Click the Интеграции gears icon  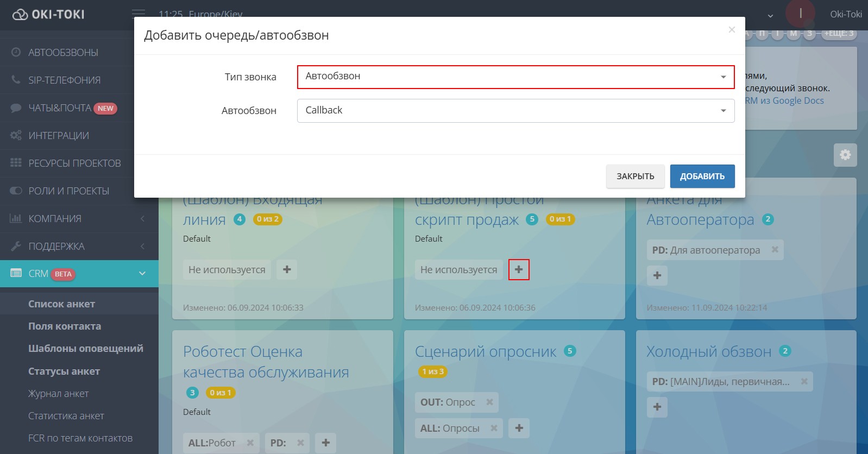[16, 135]
